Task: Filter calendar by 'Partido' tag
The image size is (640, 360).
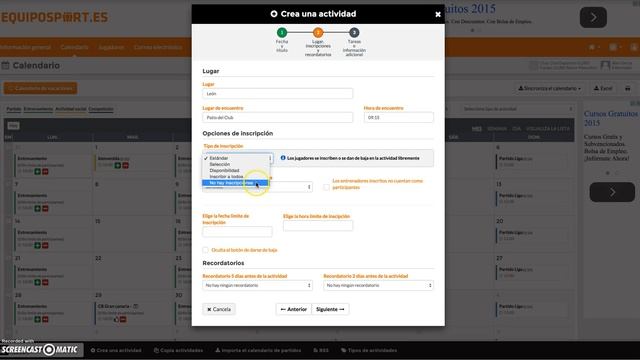Action: [x=13, y=109]
